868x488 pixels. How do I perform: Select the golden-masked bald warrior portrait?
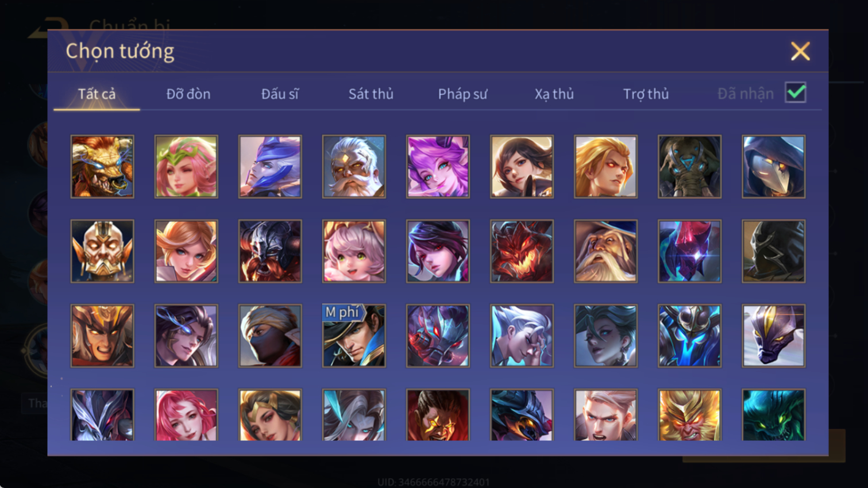102,251
